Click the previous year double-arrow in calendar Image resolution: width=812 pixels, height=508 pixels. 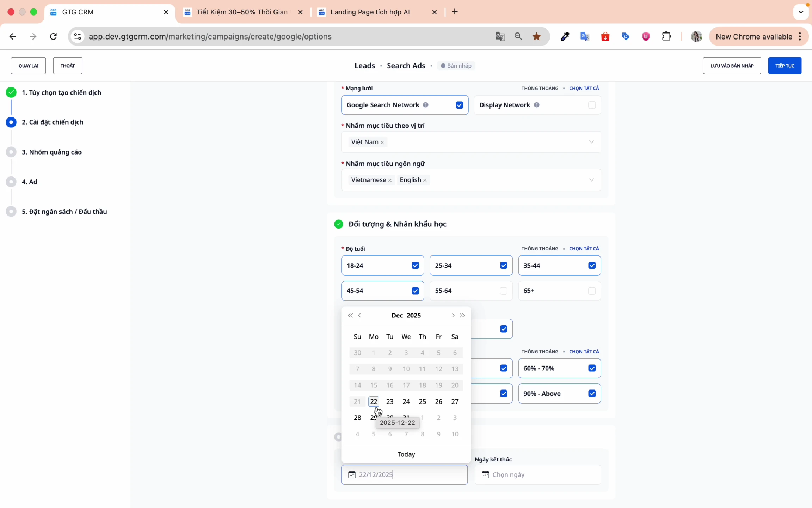pyautogui.click(x=350, y=315)
